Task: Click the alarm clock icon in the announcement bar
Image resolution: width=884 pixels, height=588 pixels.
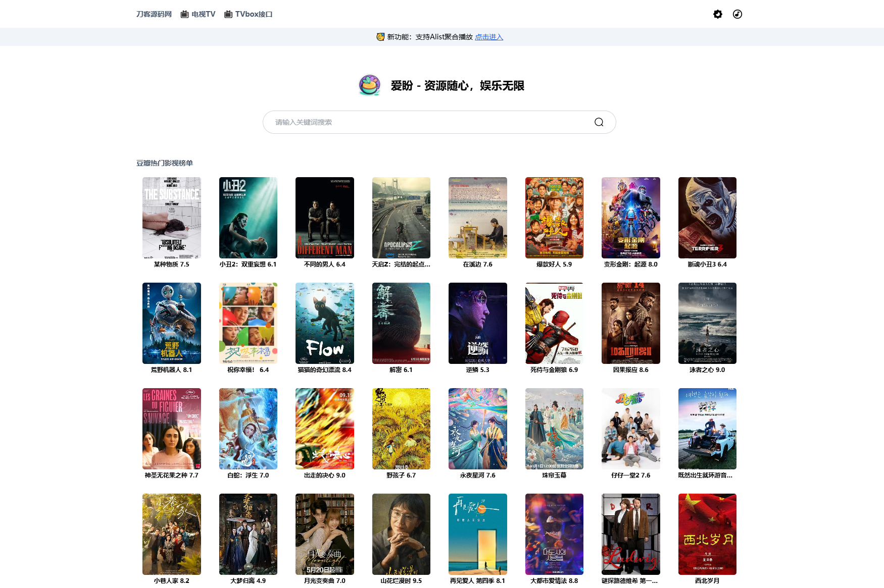Action: coord(380,36)
